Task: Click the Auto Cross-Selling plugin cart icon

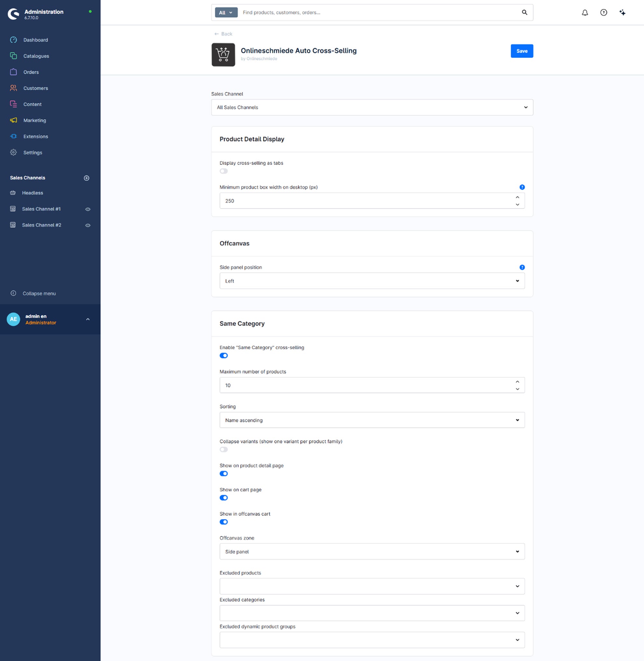Action: (x=223, y=54)
